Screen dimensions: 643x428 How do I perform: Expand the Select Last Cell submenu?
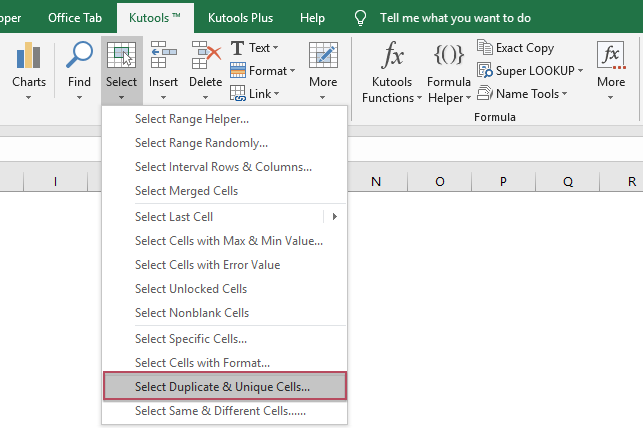click(x=334, y=217)
